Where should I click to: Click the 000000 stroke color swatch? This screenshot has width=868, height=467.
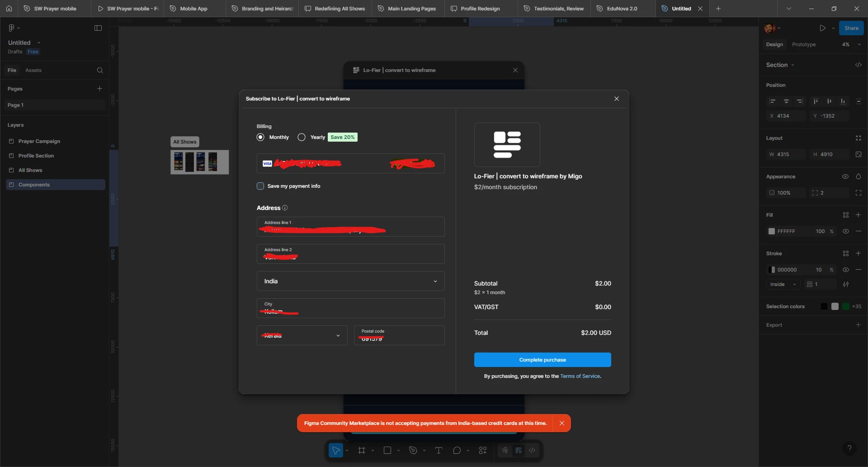click(x=772, y=270)
